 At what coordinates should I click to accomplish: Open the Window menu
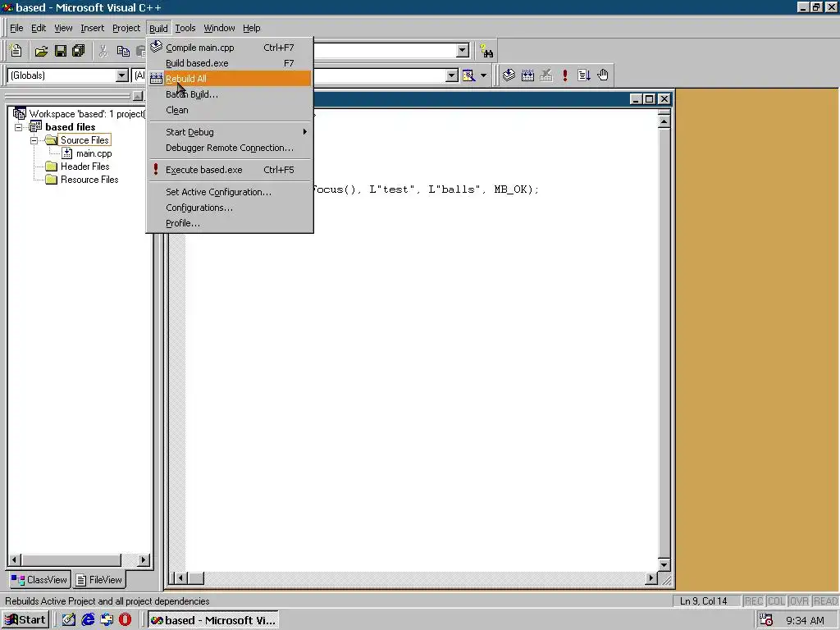pos(219,28)
